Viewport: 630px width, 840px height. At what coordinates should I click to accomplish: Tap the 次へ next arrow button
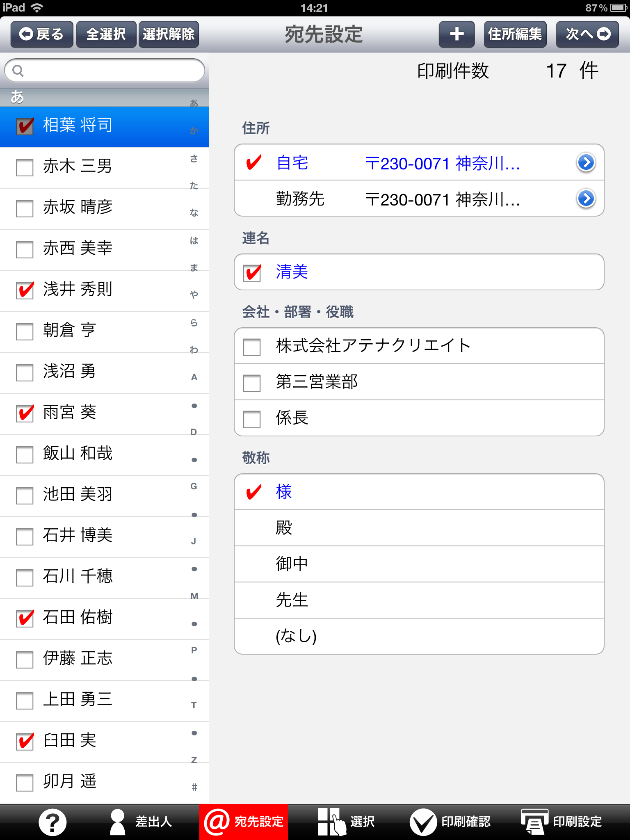coord(587,34)
